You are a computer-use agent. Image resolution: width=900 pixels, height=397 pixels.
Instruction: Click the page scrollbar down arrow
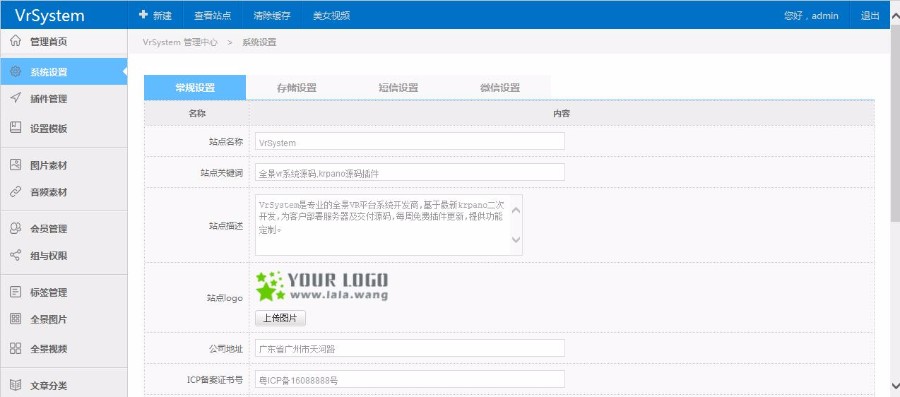click(x=895, y=386)
